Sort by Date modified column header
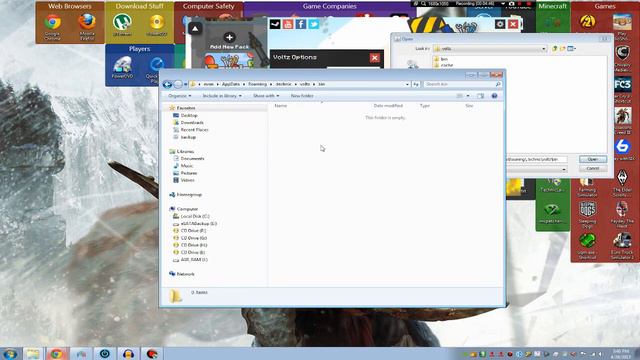 (x=388, y=106)
